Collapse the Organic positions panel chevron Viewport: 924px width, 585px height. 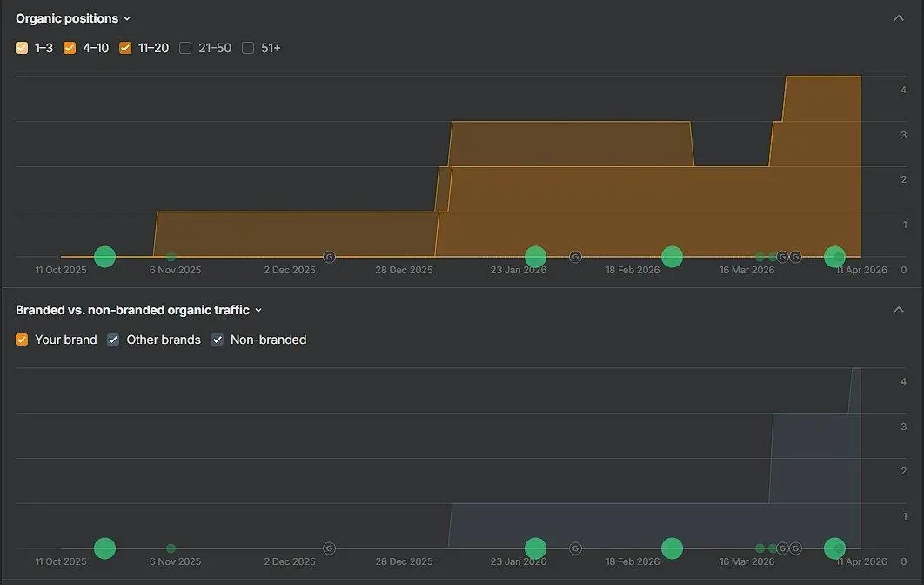(x=899, y=18)
